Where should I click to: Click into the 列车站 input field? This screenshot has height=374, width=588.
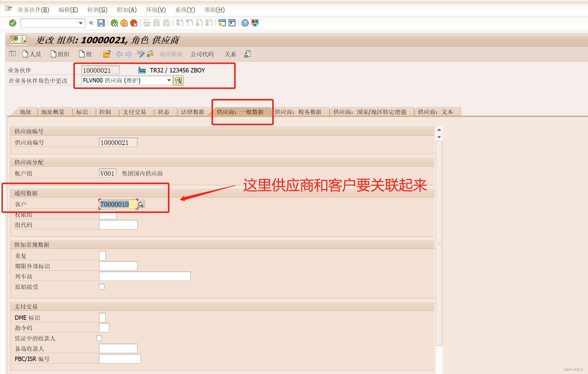pyautogui.click(x=145, y=276)
